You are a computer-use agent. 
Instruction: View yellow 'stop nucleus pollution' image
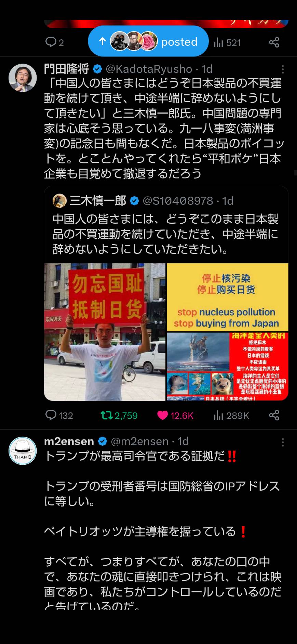click(x=228, y=297)
